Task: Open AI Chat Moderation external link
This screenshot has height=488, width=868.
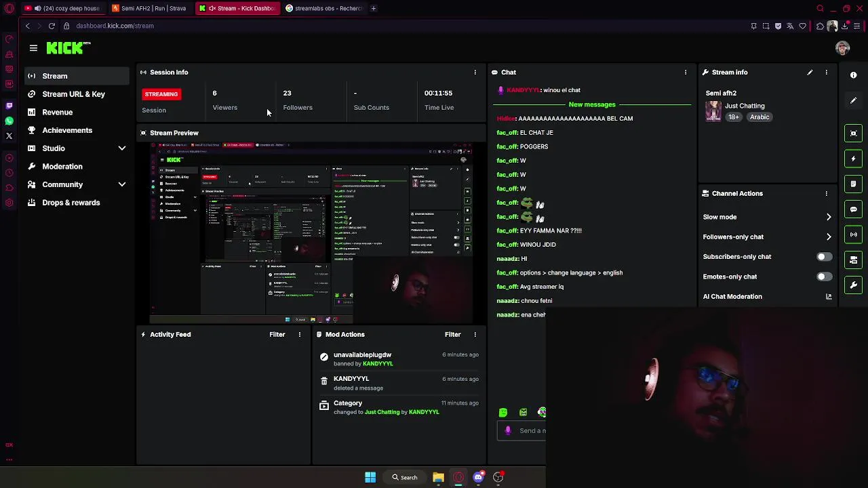Action: (828, 296)
